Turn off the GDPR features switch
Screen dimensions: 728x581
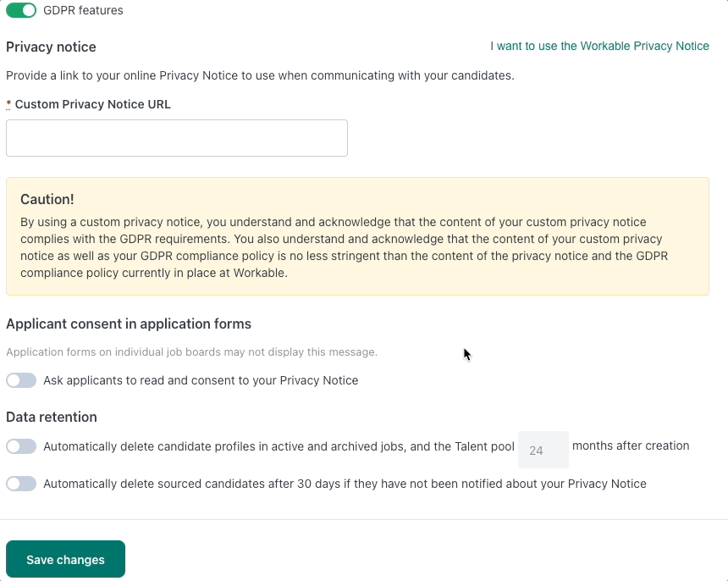point(21,10)
